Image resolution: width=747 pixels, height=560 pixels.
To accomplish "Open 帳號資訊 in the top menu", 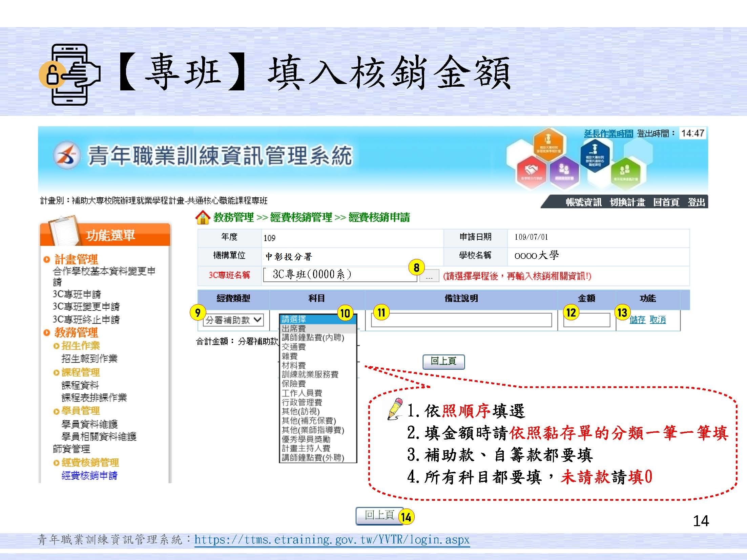I will [x=583, y=202].
